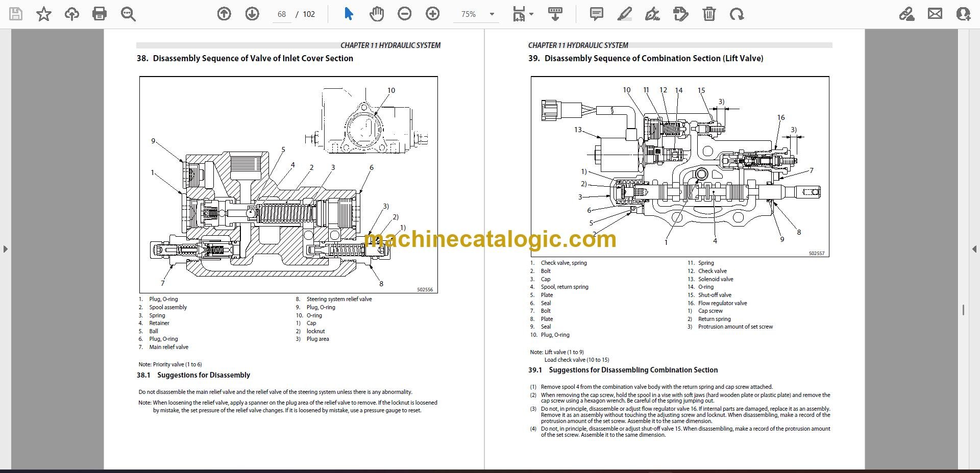The height and width of the screenshot is (473, 980).
Task: Click the list item "Spool assembly"
Action: coord(168,307)
